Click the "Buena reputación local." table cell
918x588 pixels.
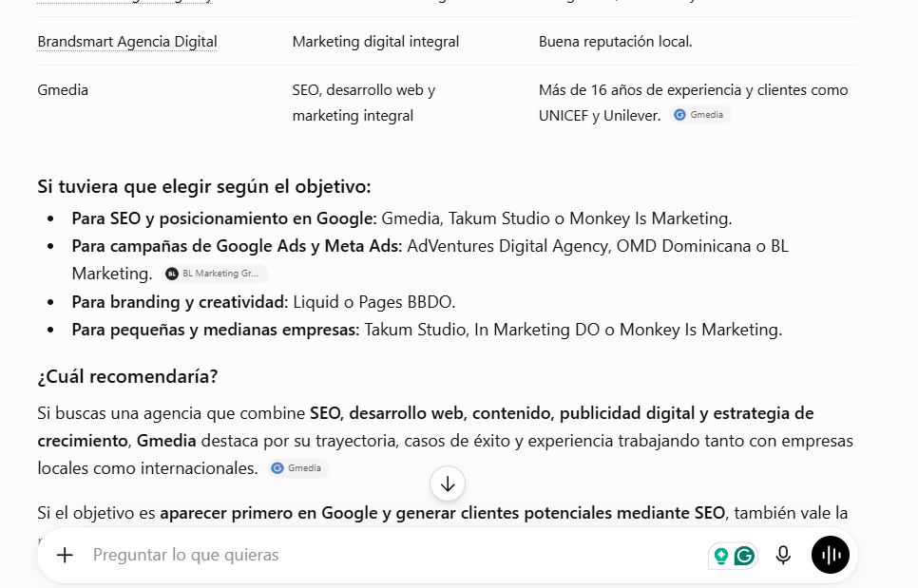(x=615, y=42)
